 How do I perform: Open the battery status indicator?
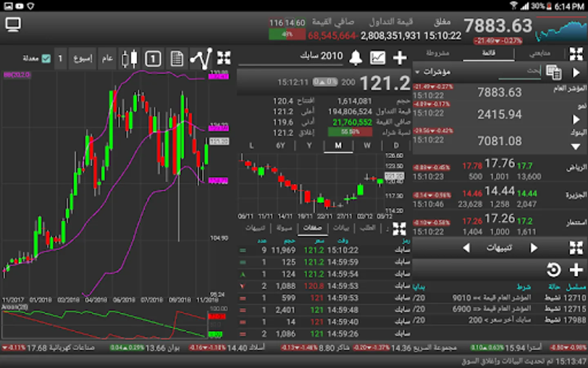549,6
